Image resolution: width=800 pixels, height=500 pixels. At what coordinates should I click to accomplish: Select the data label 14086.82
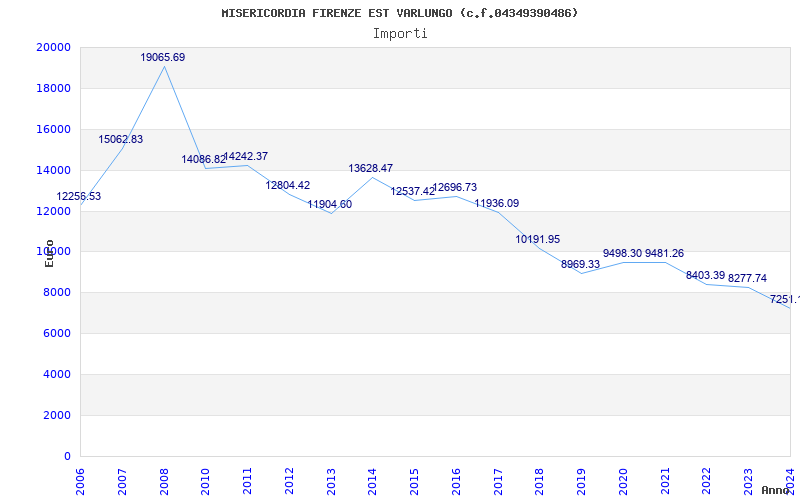point(204,159)
